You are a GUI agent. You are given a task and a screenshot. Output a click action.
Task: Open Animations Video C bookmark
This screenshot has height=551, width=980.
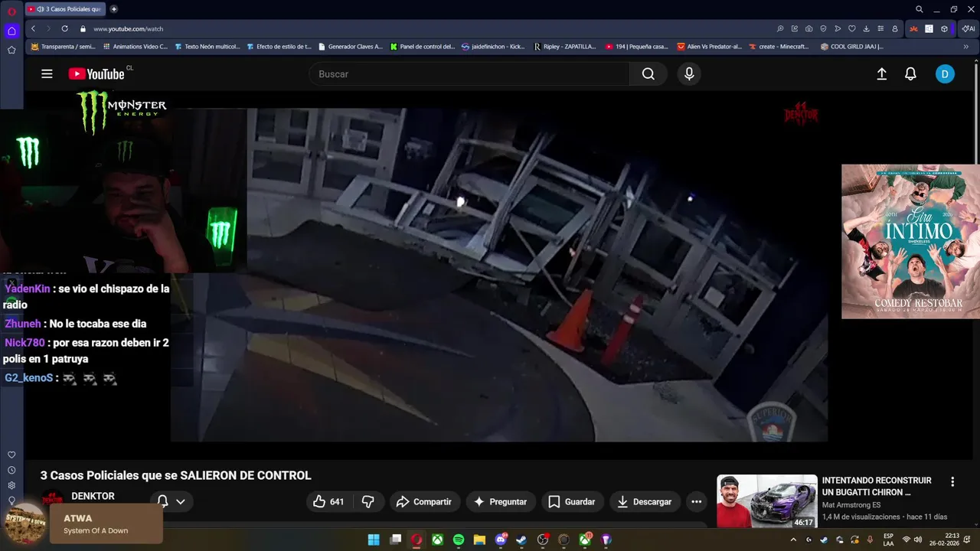coord(135,47)
